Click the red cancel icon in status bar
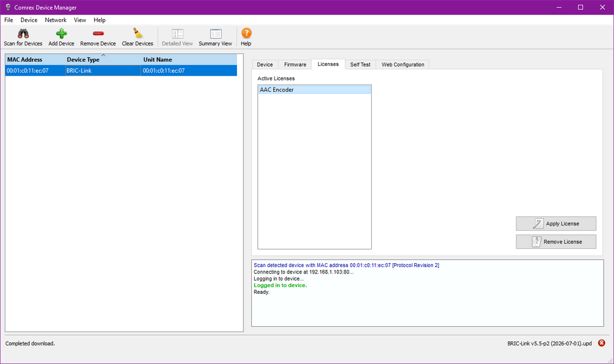 601,343
